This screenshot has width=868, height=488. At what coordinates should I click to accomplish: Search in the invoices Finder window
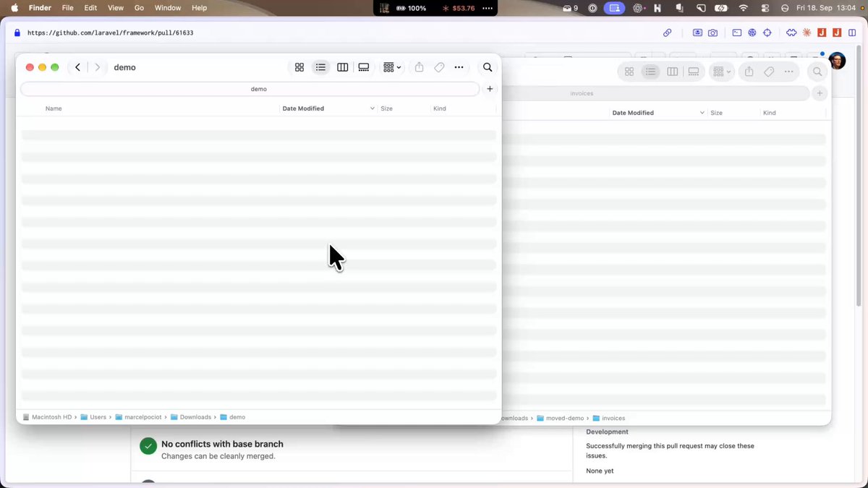pyautogui.click(x=817, y=72)
